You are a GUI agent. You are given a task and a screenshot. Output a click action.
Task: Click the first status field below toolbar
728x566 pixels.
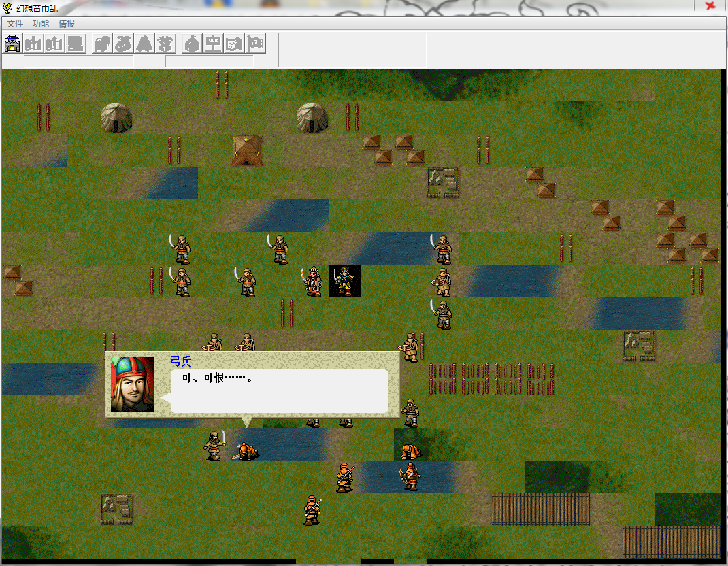78,61
